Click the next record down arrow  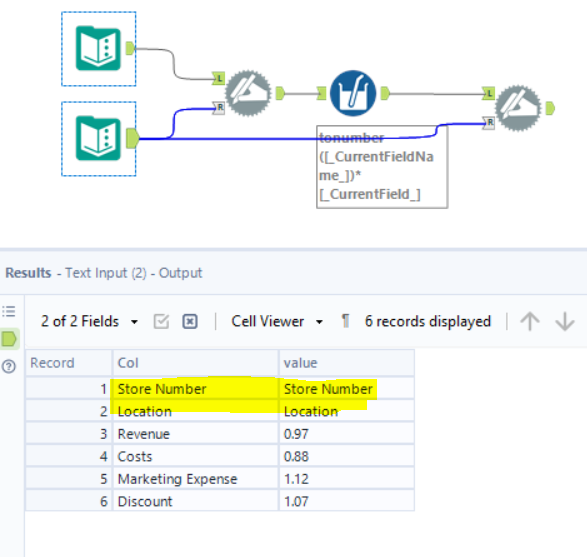565,322
